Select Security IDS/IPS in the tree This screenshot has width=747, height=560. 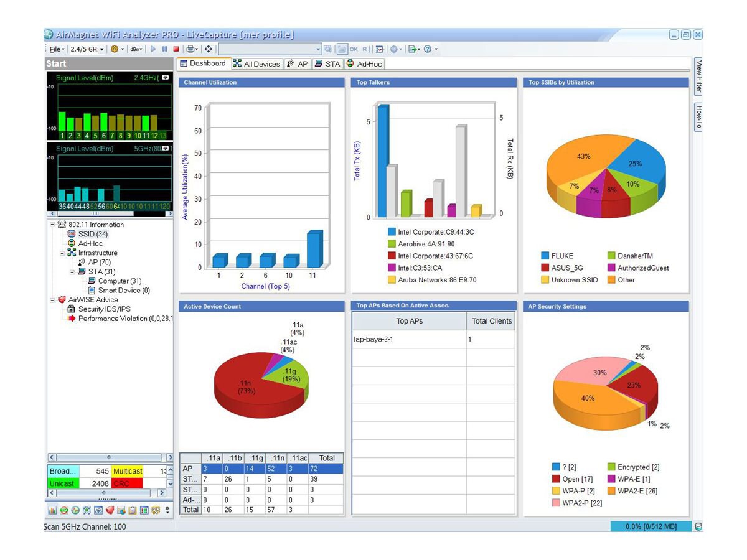point(105,309)
